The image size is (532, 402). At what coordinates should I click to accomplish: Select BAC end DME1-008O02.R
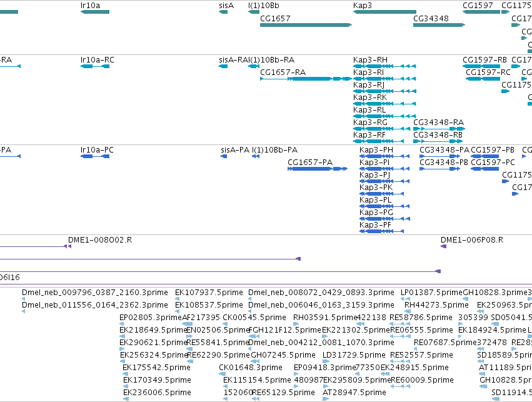tap(69, 246)
